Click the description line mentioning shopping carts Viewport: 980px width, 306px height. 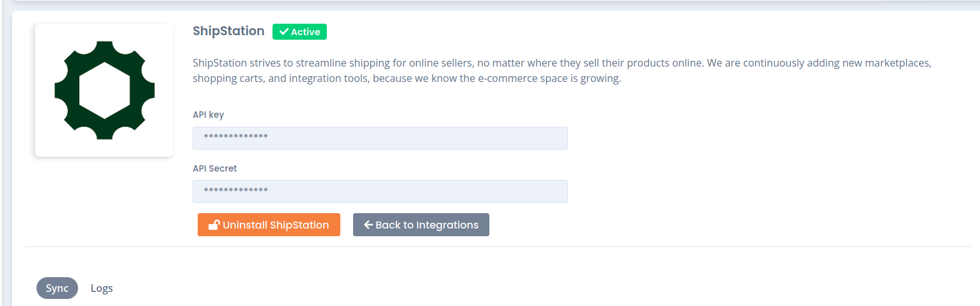(407, 79)
